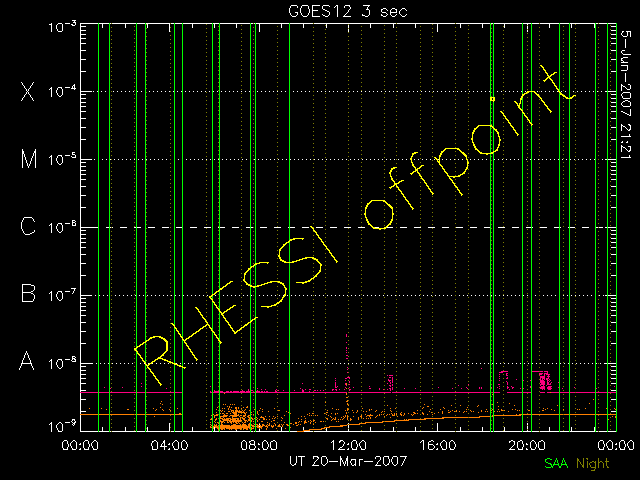
Task: Click the green "SAA" legend label
Action: 556,463
